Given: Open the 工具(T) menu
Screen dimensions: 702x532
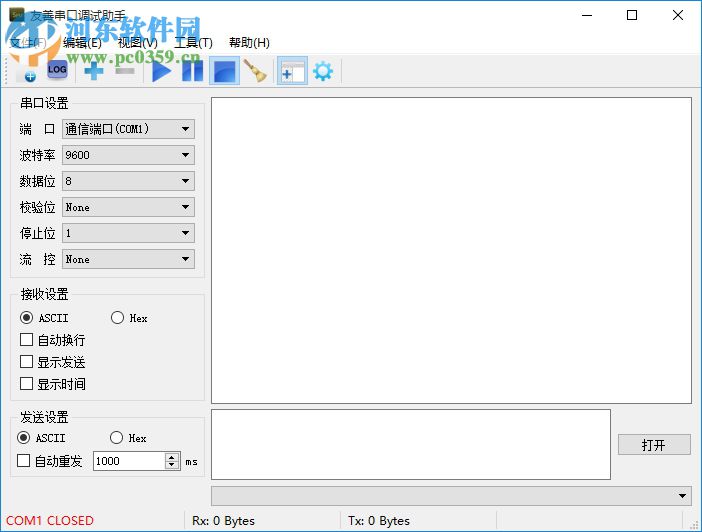Looking at the screenshot, I should pyautogui.click(x=193, y=43).
